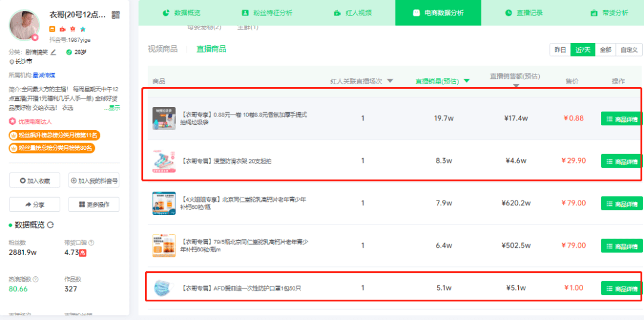Click the 粉丝飙升榜总榜分类月榜第11名 badge
This screenshot has width=644, height=320.
pyautogui.click(x=55, y=136)
